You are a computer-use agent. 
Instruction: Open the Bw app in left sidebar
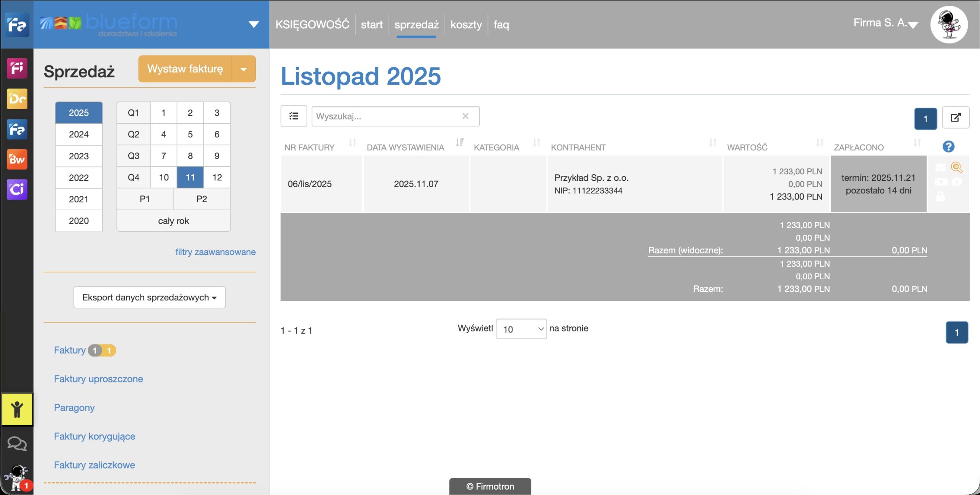pyautogui.click(x=17, y=159)
